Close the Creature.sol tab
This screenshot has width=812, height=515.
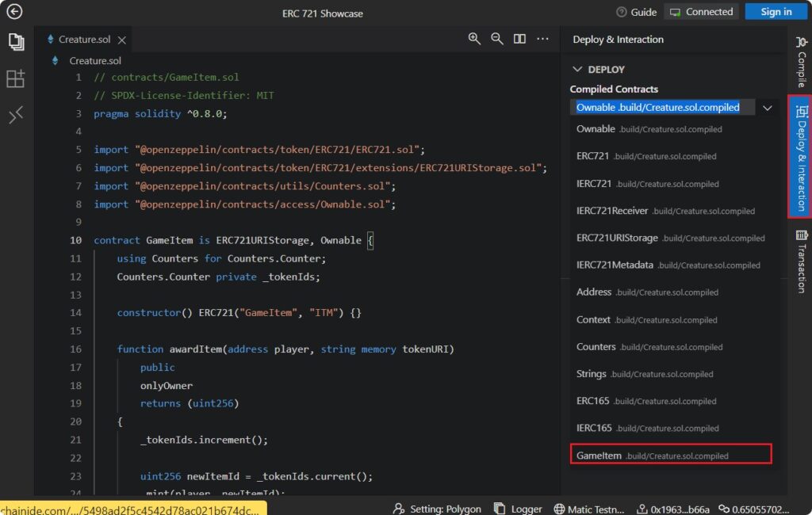(121, 40)
